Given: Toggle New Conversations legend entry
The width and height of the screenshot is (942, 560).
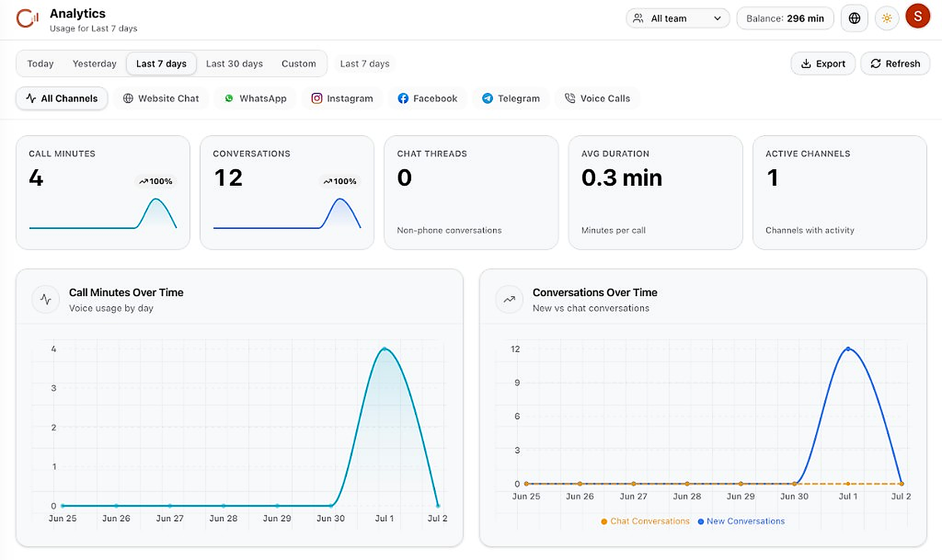Looking at the screenshot, I should (x=741, y=521).
